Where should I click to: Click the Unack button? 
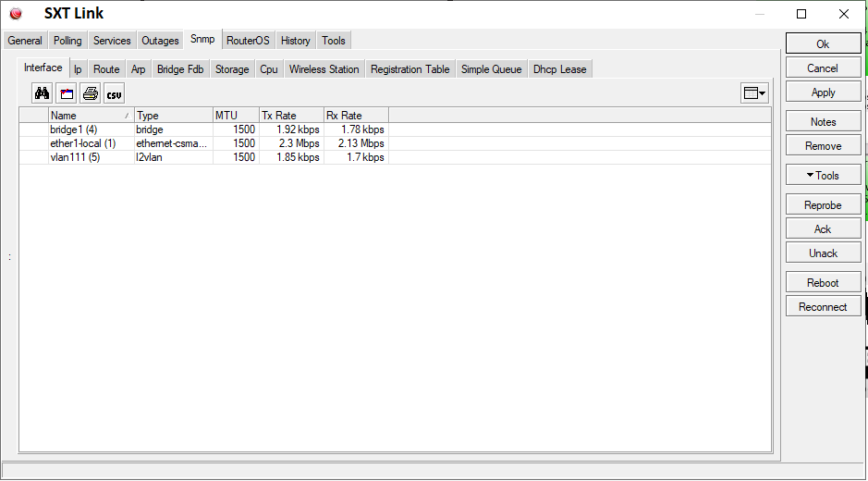point(823,253)
